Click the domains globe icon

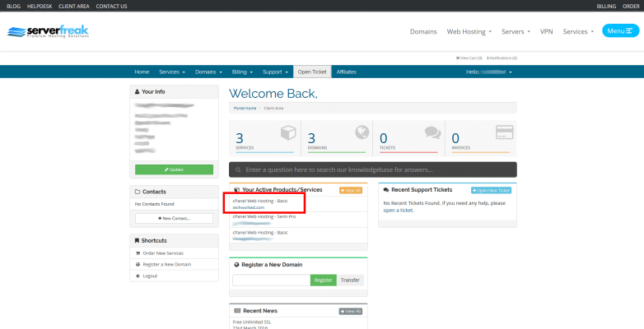(362, 132)
